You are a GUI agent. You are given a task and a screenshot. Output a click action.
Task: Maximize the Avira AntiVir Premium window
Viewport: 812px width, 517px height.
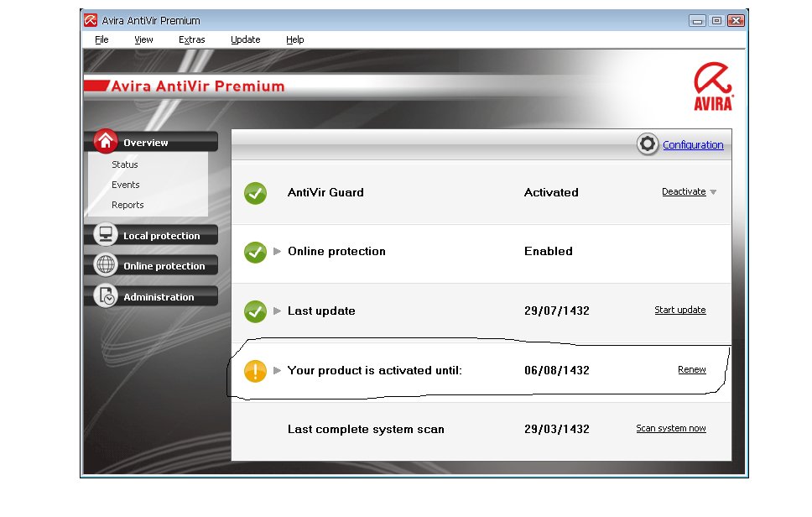click(x=716, y=21)
